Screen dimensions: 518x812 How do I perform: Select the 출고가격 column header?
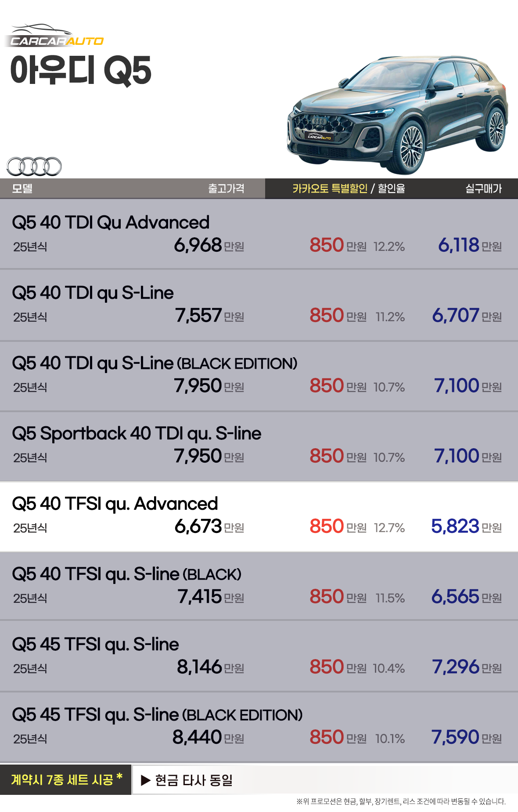[226, 188]
